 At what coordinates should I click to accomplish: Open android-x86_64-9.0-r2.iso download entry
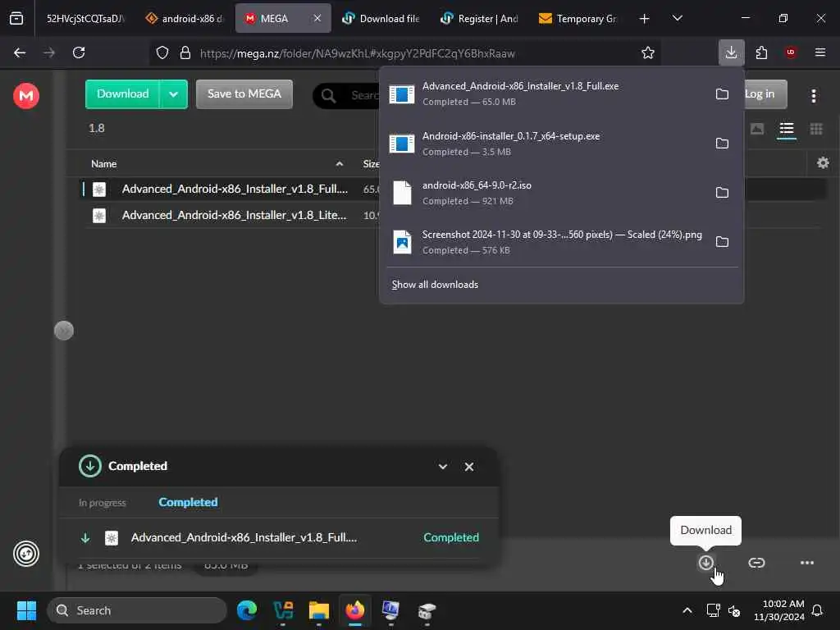pyautogui.click(x=546, y=193)
